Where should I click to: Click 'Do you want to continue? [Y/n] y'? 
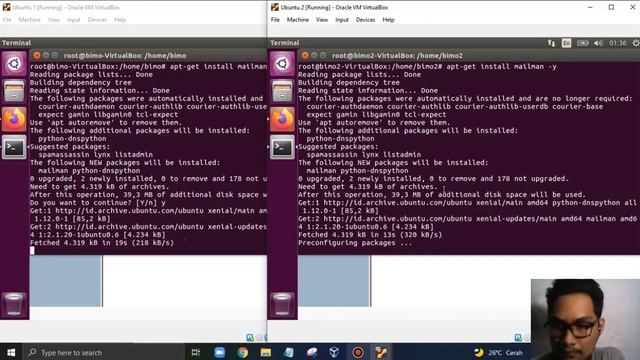click(98, 203)
